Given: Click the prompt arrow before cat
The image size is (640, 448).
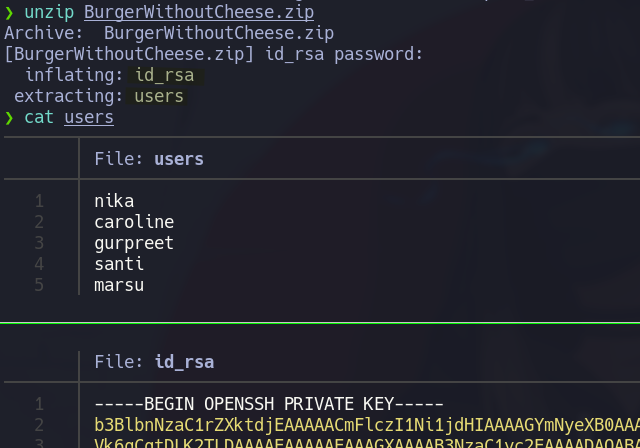Looking at the screenshot, I should (9, 117).
